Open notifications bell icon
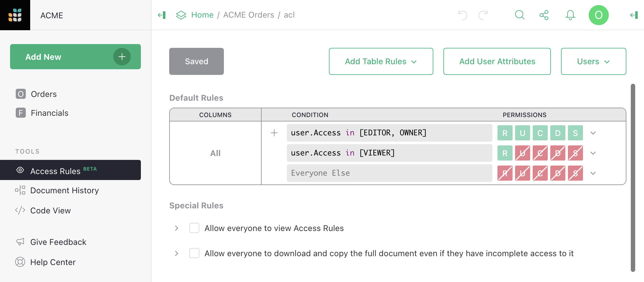The width and height of the screenshot is (644, 282). pyautogui.click(x=570, y=15)
